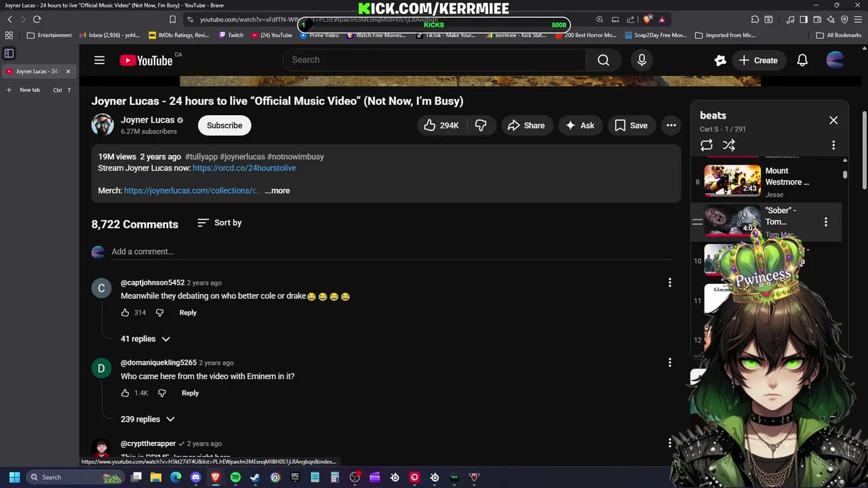Open more actions menu beside Save
This screenshot has width=868, height=488.
[x=671, y=125]
